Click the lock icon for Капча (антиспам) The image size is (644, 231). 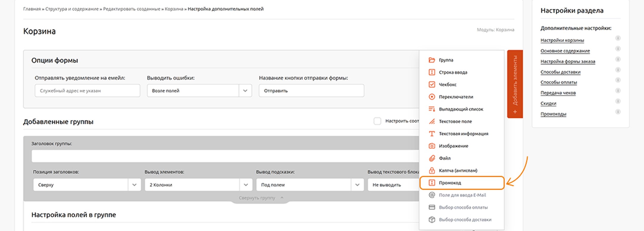(x=432, y=171)
